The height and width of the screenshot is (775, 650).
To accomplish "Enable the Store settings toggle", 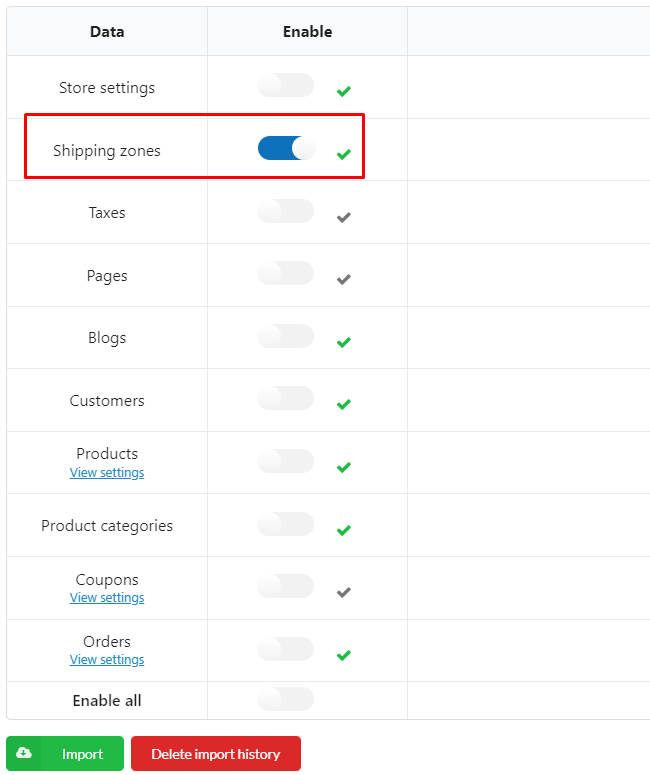I will click(285, 85).
